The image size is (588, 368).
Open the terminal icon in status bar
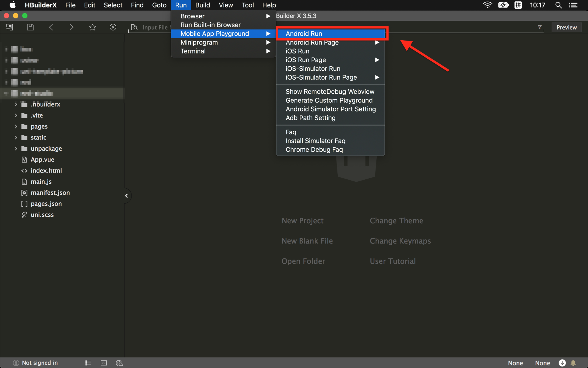[x=104, y=363]
